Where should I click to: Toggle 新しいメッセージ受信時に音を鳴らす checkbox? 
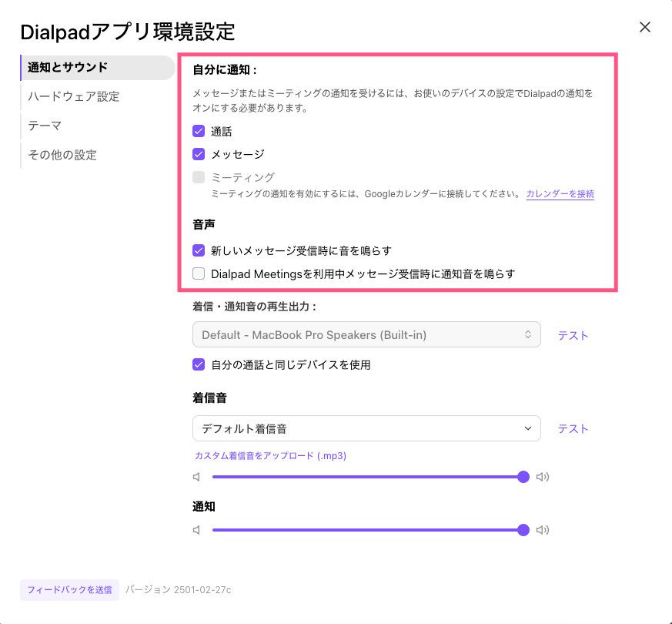[199, 250]
